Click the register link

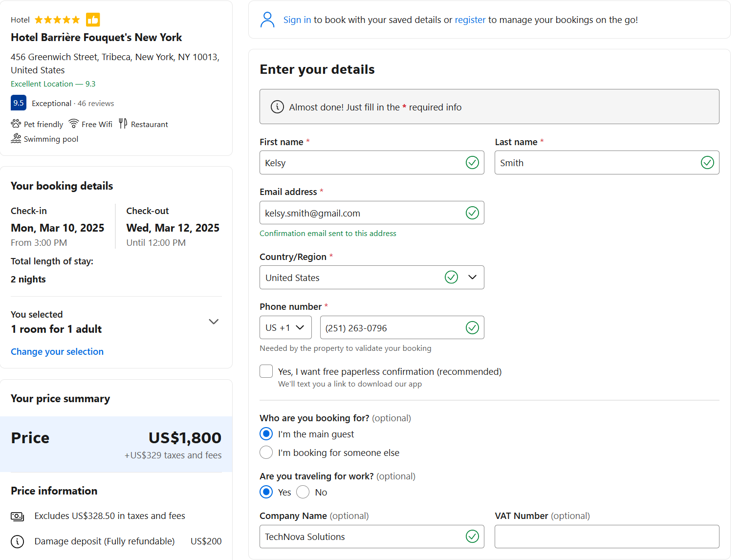tap(470, 20)
